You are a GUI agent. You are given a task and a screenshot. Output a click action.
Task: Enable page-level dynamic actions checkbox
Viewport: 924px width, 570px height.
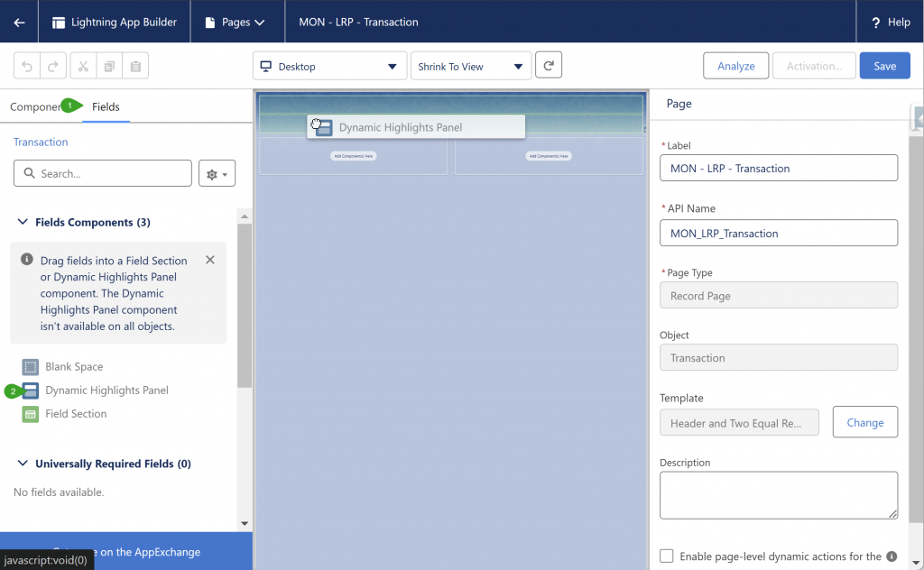tap(667, 556)
